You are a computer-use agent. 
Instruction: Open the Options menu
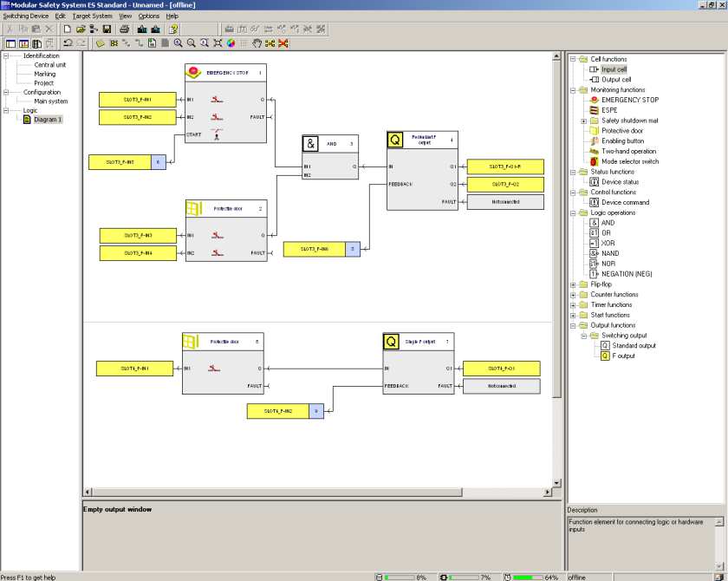pos(148,16)
